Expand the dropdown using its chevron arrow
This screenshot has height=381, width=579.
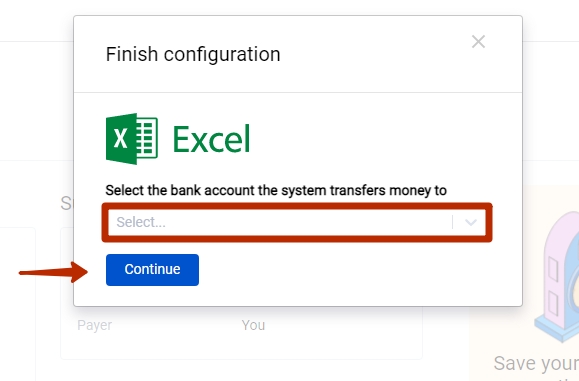point(470,222)
